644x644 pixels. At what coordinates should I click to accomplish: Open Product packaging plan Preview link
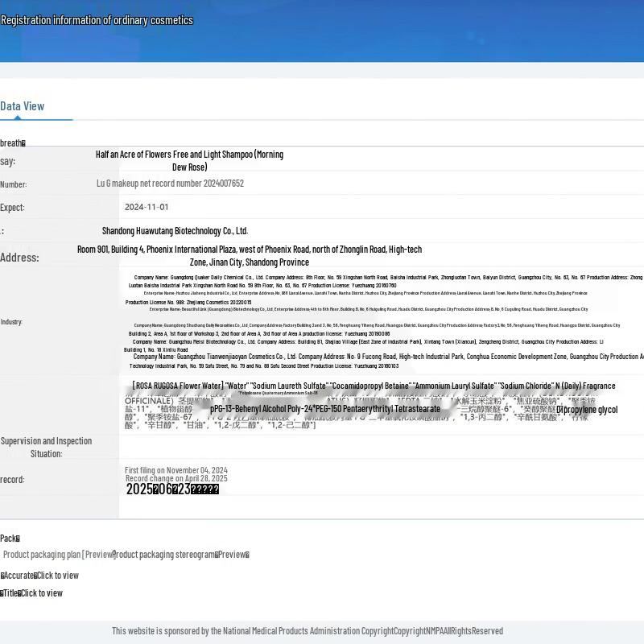pos(59,555)
